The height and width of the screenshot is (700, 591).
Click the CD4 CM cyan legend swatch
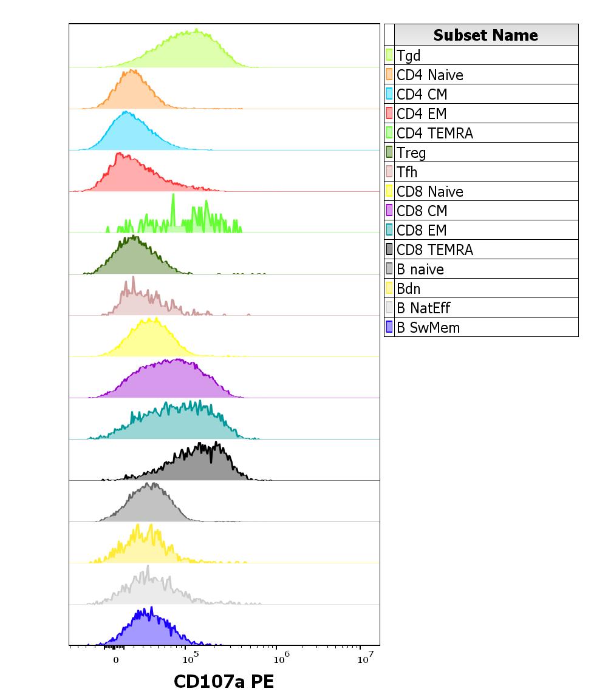pyautogui.click(x=389, y=94)
